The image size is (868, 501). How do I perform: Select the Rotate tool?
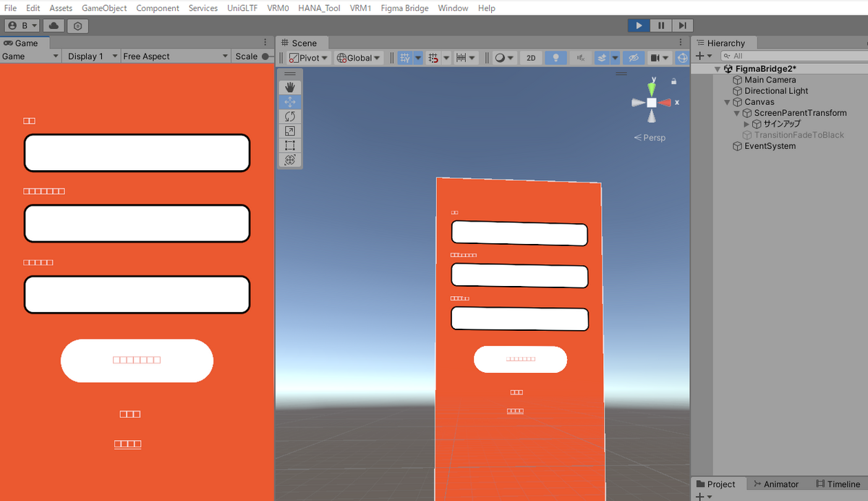click(x=289, y=116)
